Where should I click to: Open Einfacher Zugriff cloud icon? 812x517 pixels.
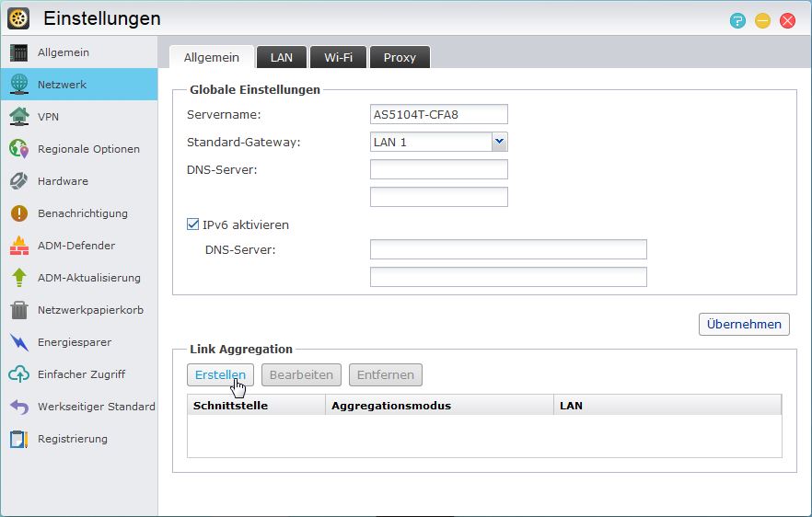pyautogui.click(x=19, y=374)
